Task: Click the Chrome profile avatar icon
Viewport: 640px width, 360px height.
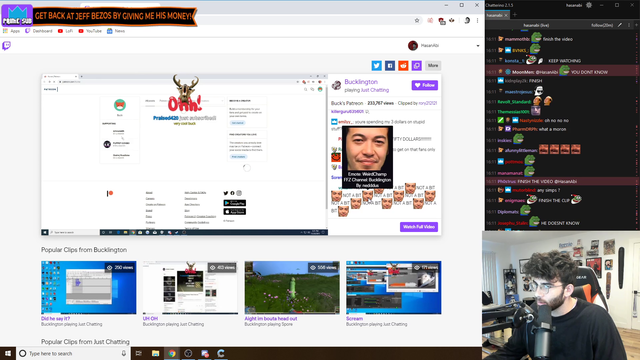Action: (467, 20)
